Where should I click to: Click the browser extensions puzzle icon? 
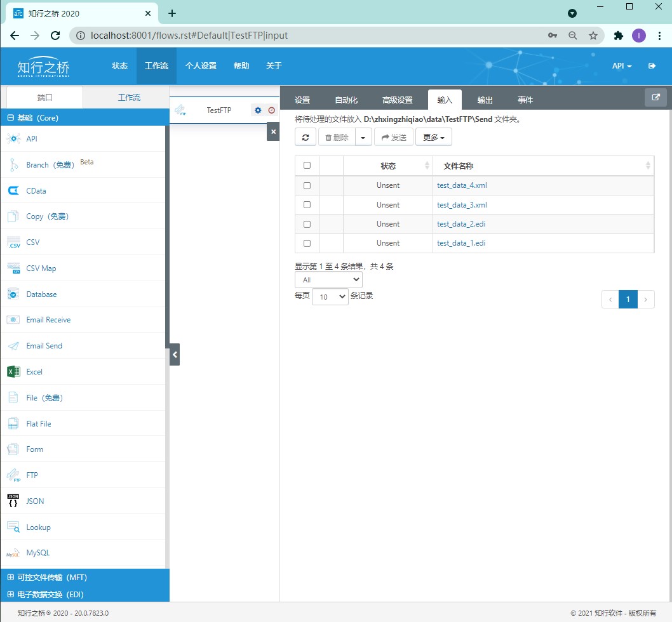pos(618,36)
